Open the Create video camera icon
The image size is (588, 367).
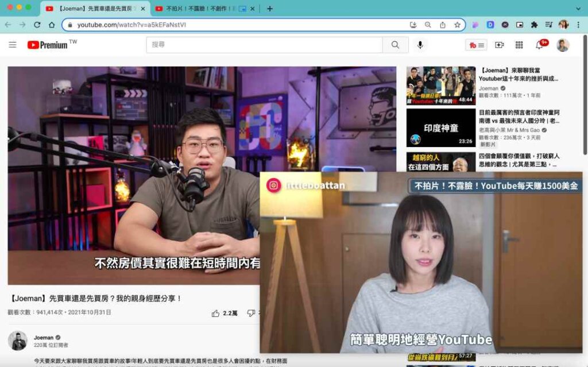click(x=500, y=45)
